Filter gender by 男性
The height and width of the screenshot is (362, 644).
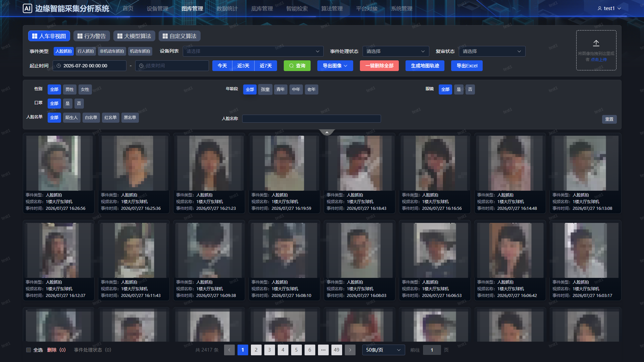[x=70, y=89]
